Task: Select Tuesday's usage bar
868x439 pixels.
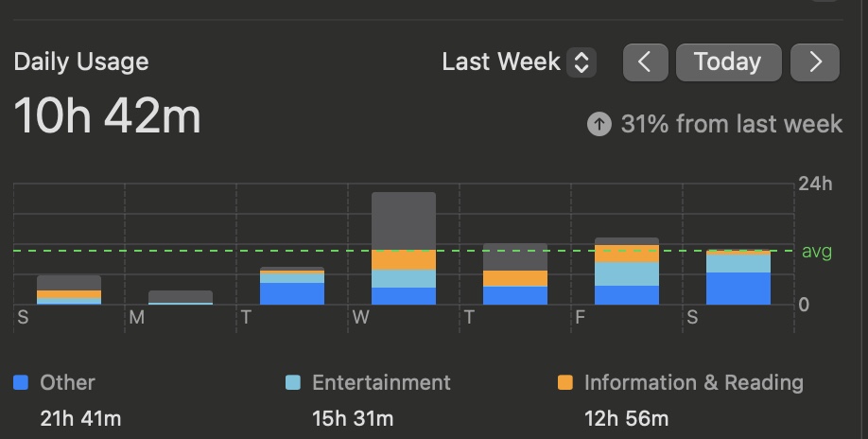Action: point(292,286)
